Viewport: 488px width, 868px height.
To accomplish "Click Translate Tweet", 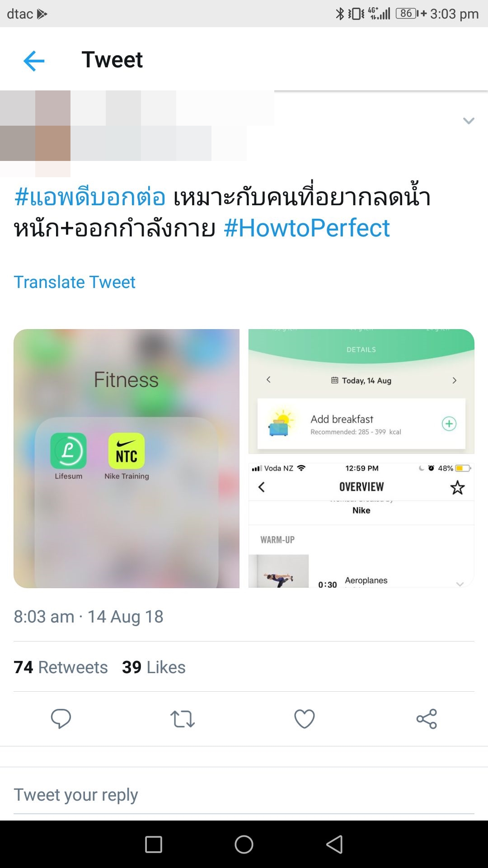I will click(75, 282).
